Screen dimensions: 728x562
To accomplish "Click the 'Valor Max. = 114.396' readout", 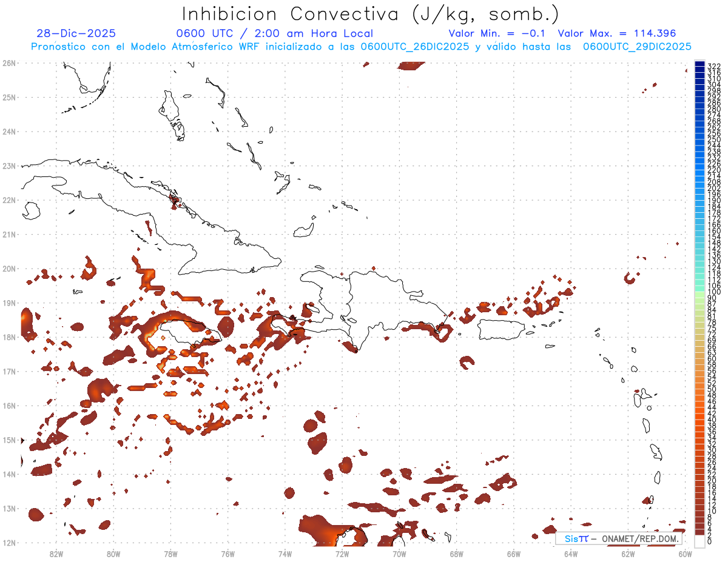I will (x=616, y=33).
